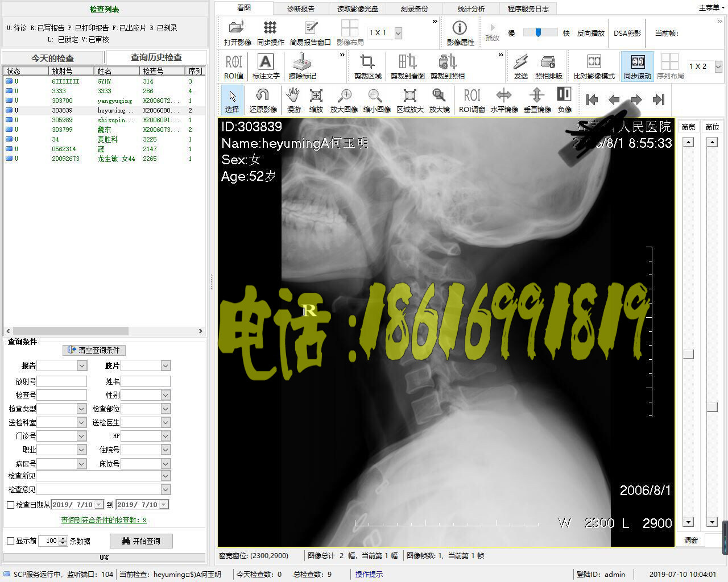
Task: Apply 水平镜像 horizontal flip
Action: 504,100
